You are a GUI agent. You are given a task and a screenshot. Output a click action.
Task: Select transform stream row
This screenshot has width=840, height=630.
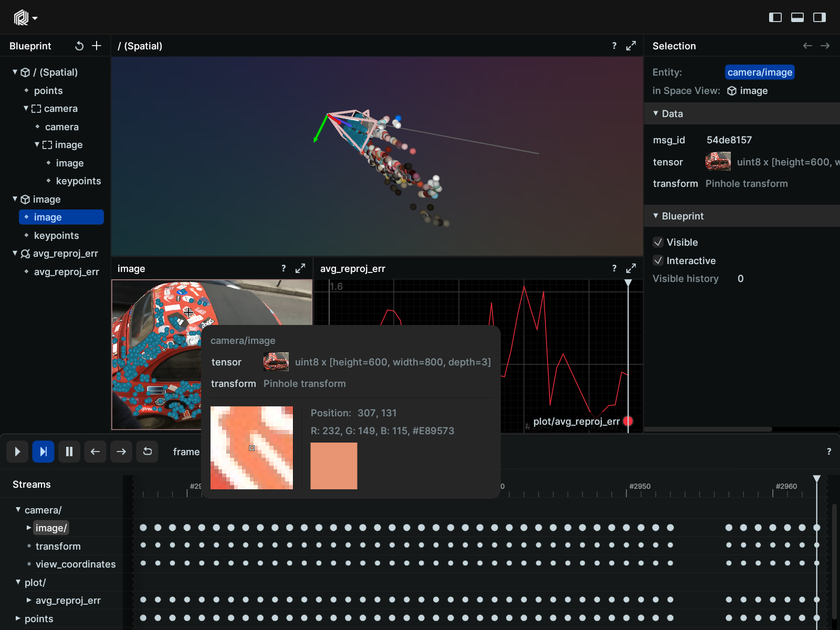pyautogui.click(x=58, y=546)
